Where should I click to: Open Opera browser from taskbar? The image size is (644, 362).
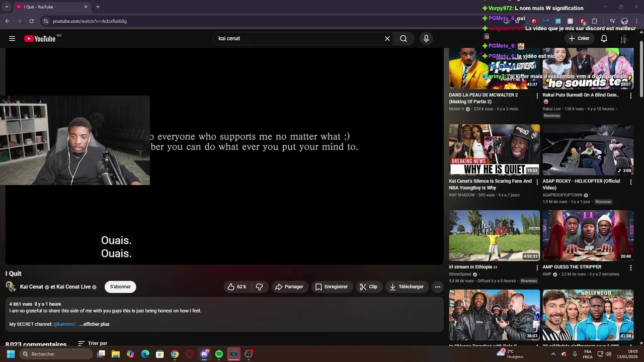coord(190,354)
